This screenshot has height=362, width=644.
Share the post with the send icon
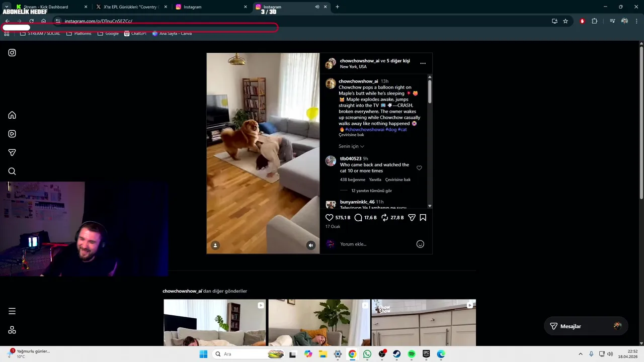click(412, 218)
